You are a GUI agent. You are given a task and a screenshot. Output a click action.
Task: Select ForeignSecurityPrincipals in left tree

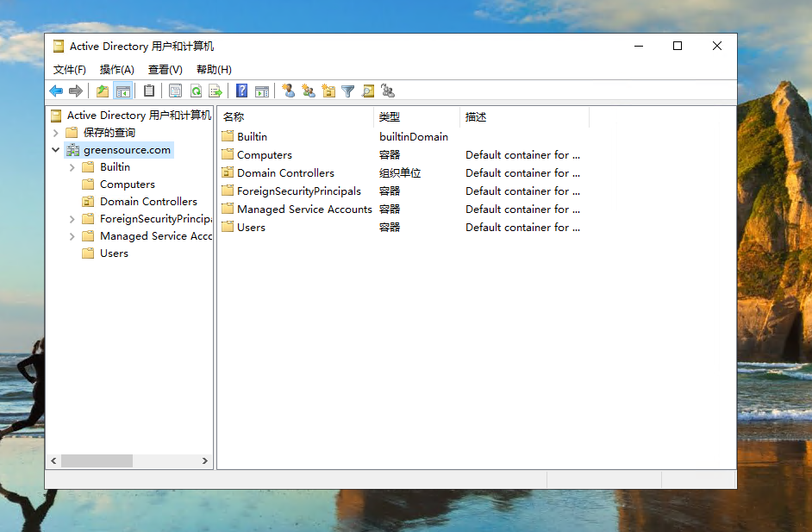156,219
